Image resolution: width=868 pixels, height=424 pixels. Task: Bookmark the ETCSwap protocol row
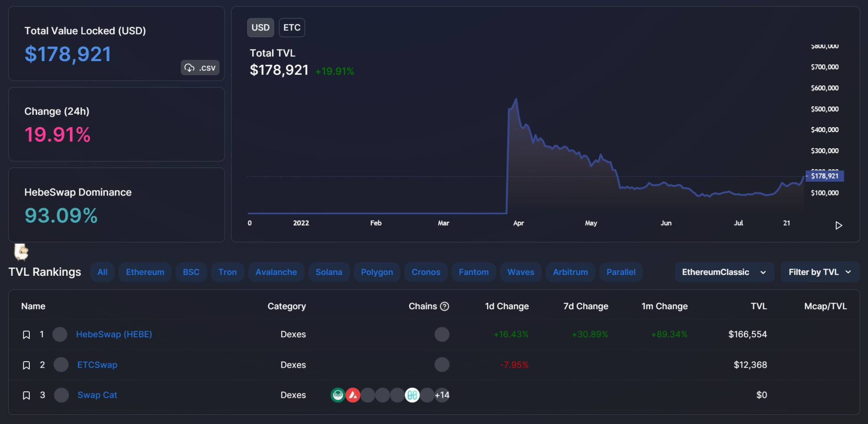click(27, 365)
